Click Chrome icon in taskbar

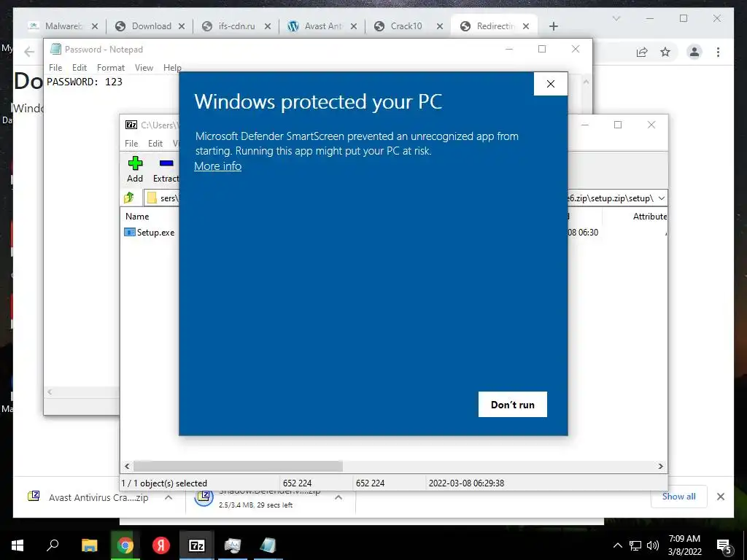tap(125, 545)
